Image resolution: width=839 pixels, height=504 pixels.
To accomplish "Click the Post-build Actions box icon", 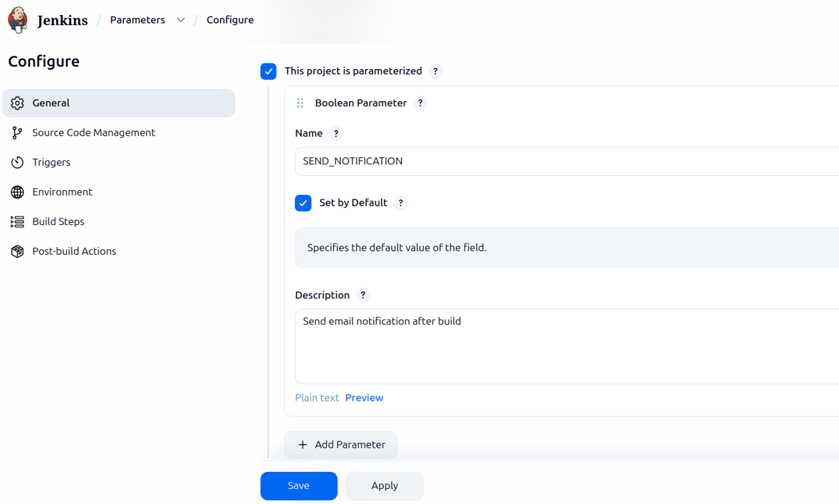I will 18,251.
